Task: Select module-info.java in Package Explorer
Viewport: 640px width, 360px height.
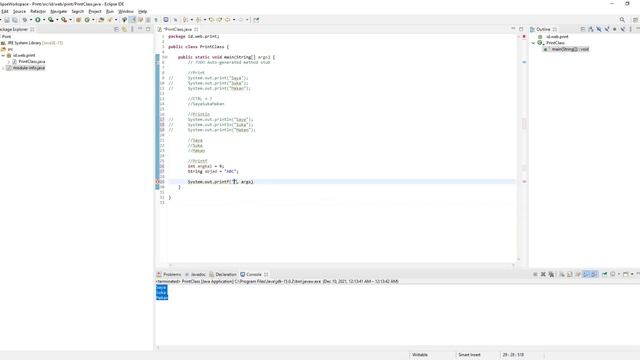Action: (25, 68)
